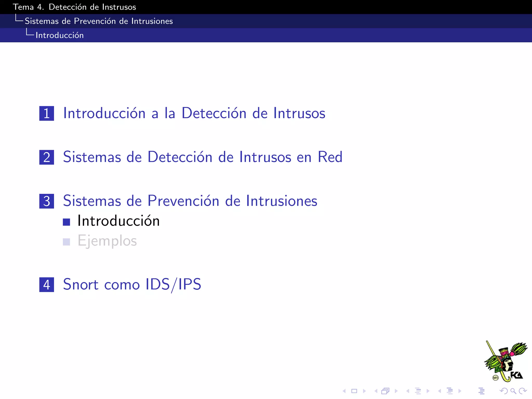532x399 pixels.
Task: Click header section Sistemas de Prevención de Intrusiones
Action: pos(99,21)
